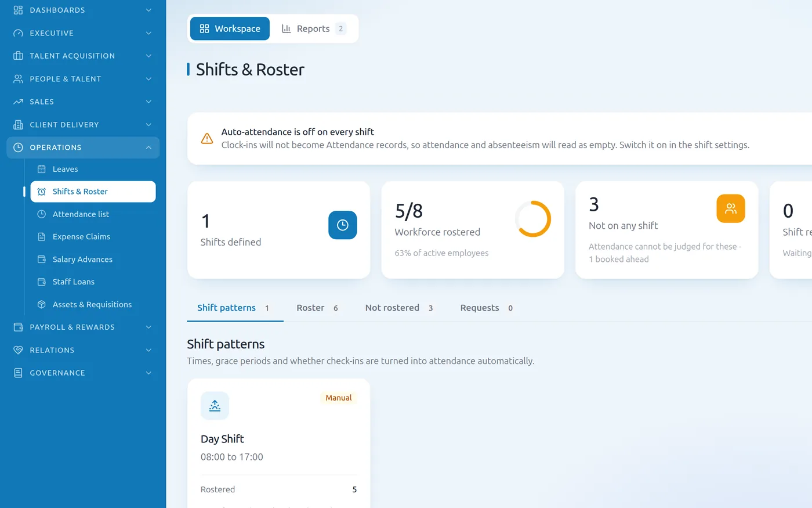Click the People & Talent users icon

[18, 79]
